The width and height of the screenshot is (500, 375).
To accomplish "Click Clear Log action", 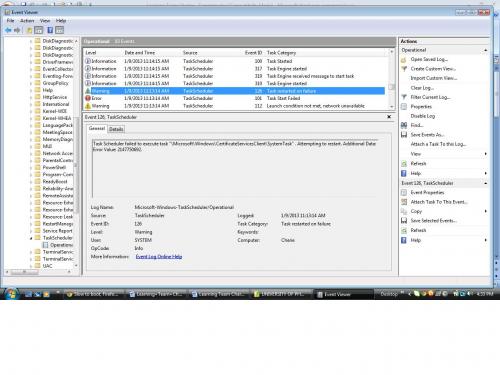I will pos(422,88).
